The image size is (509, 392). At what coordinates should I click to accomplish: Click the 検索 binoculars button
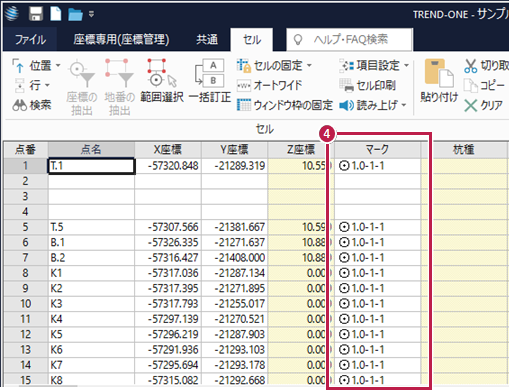click(32, 105)
